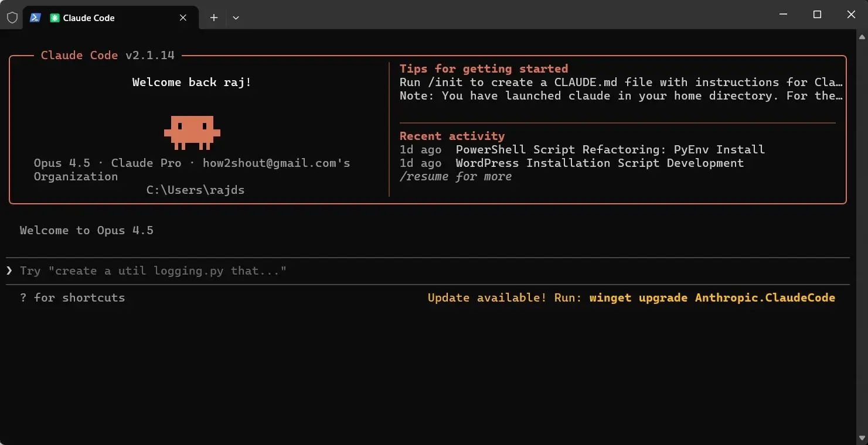Click the PowerShell icon on the active tab
This screenshot has width=868, height=445.
pyautogui.click(x=36, y=18)
